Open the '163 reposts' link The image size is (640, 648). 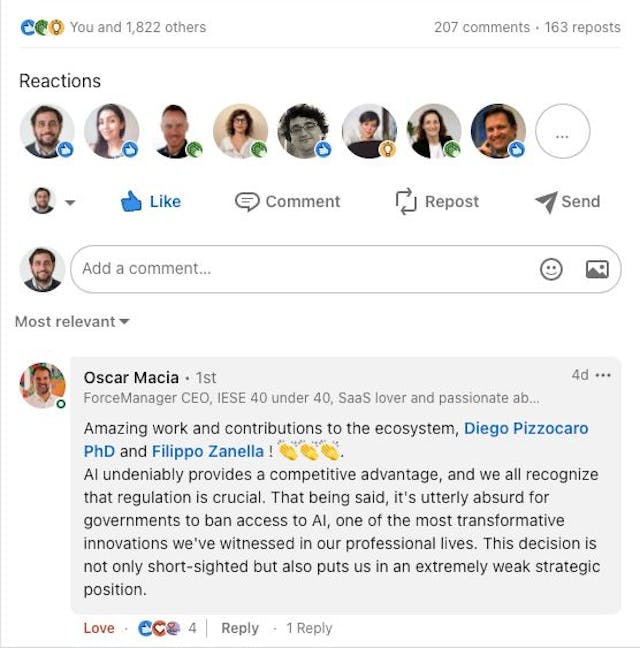(x=583, y=27)
